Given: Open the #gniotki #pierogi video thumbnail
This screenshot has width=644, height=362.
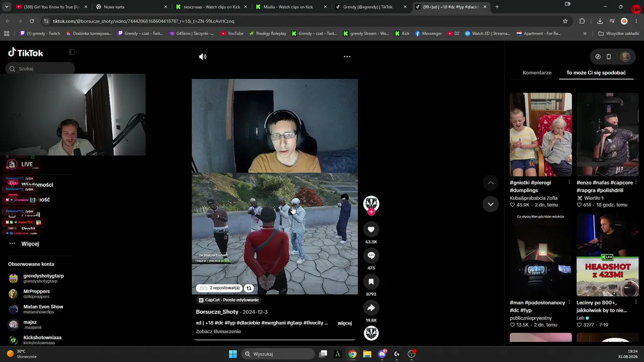Looking at the screenshot, I should pos(541,135).
